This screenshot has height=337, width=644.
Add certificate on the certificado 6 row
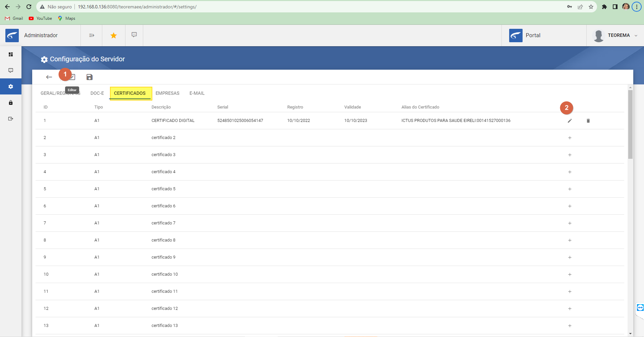[570, 206]
